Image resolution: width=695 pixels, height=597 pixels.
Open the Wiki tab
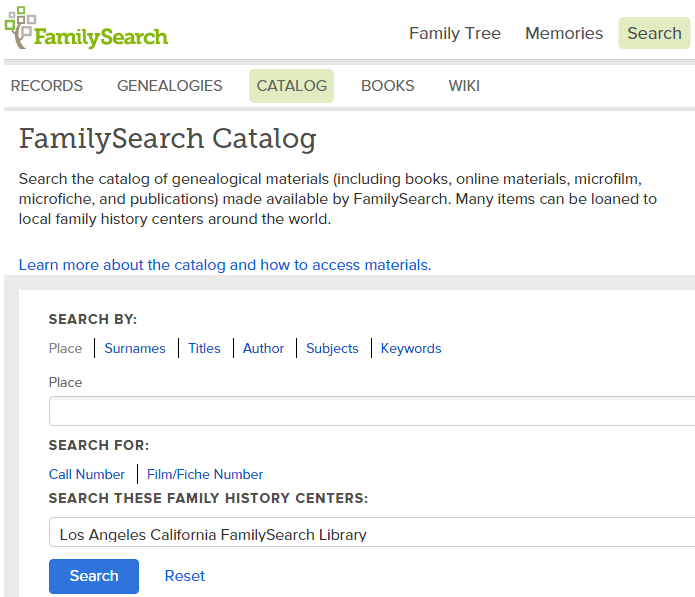[464, 86]
